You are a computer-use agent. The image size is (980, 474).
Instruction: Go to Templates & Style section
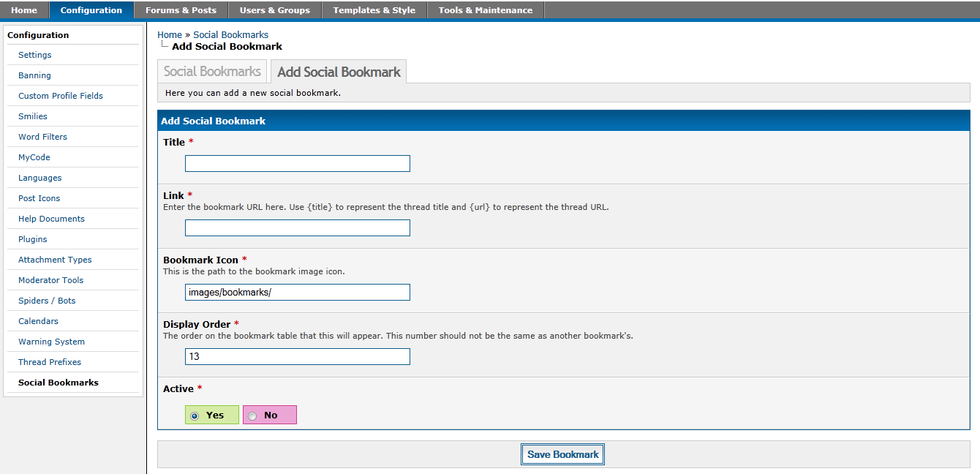point(374,10)
